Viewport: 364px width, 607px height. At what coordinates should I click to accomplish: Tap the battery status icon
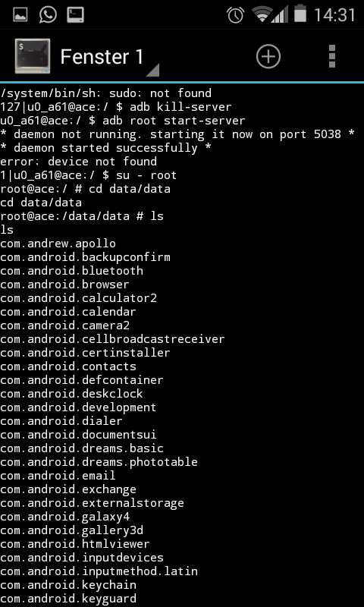tap(300, 14)
